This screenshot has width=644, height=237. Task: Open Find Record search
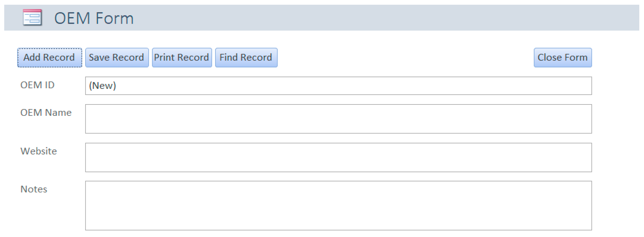[246, 58]
